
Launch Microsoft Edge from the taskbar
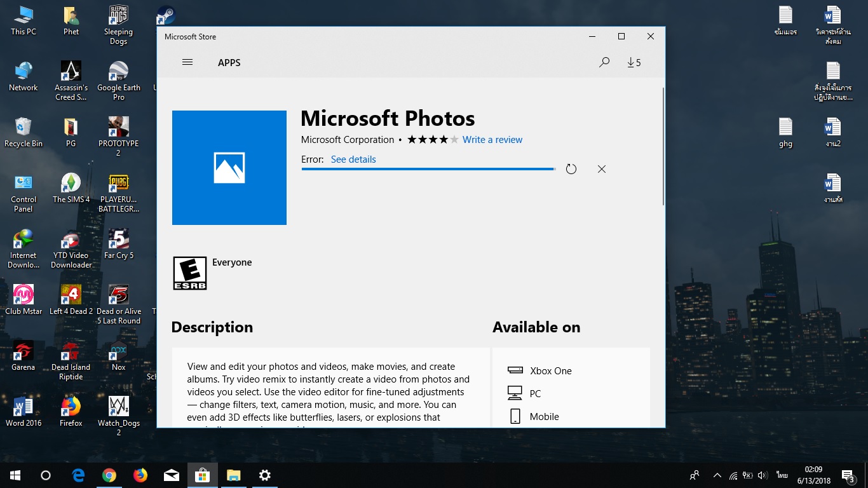click(78, 475)
